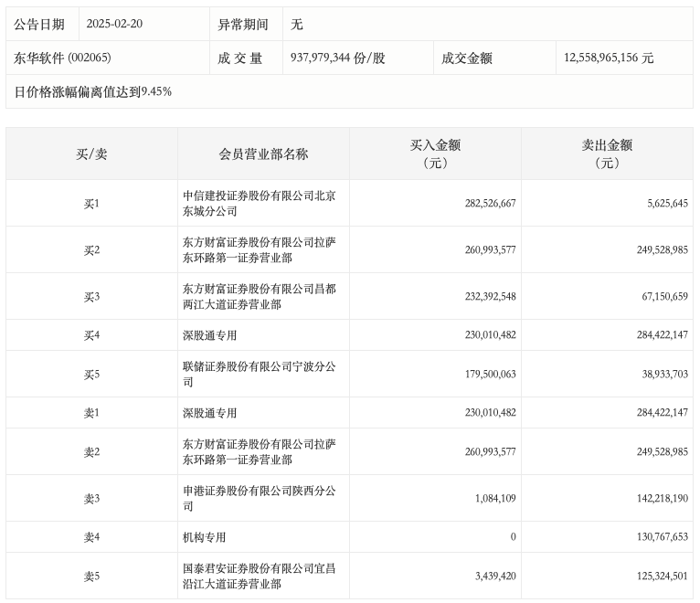Click the 买/卖 column header
700x603 pixels.
pyautogui.click(x=91, y=154)
